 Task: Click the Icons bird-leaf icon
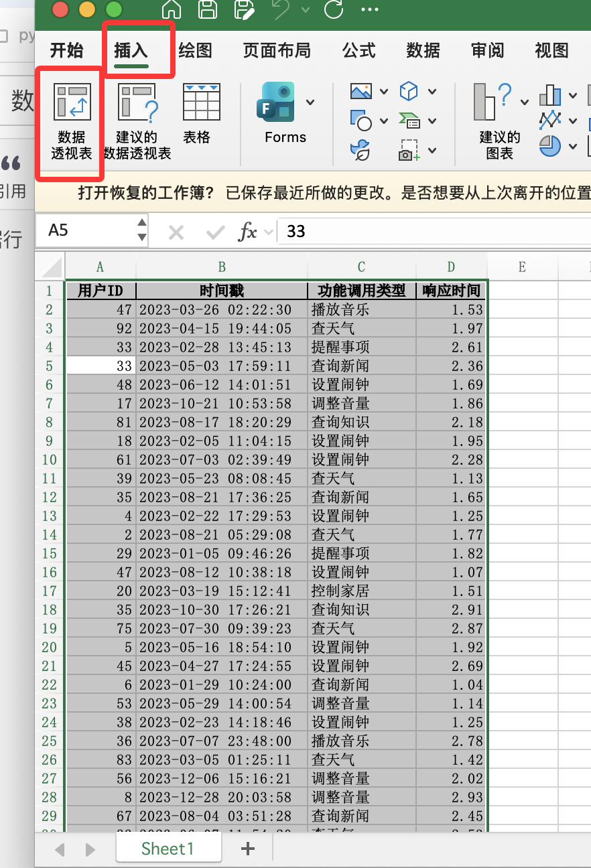pos(360,151)
